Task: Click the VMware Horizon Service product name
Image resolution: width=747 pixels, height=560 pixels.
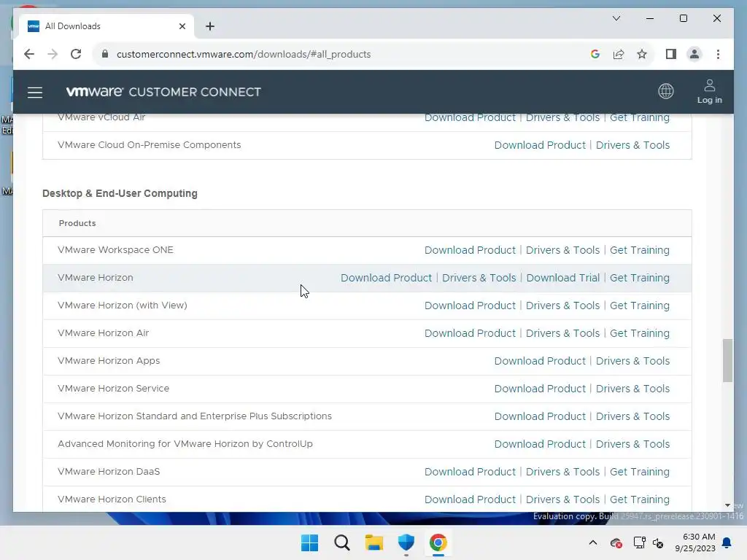Action: (x=113, y=388)
